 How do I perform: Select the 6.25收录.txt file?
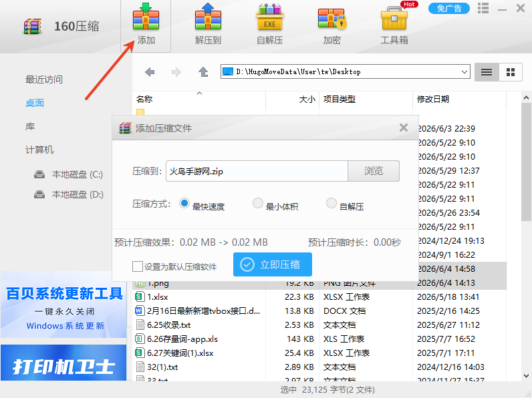(319, 325)
